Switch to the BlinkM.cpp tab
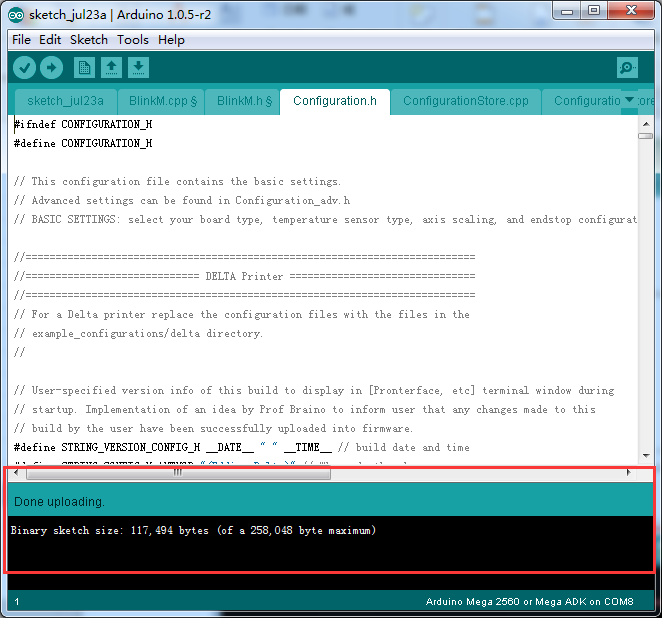 pos(163,101)
